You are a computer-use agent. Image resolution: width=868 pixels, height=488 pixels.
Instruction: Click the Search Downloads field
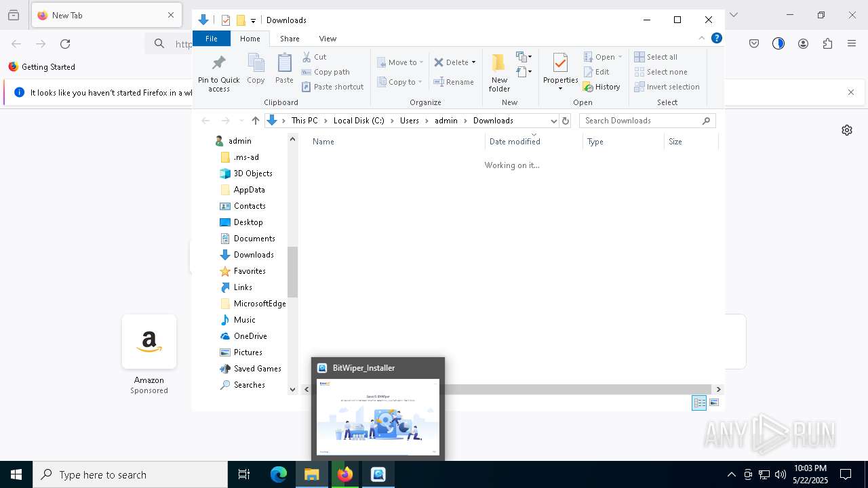[648, 121]
